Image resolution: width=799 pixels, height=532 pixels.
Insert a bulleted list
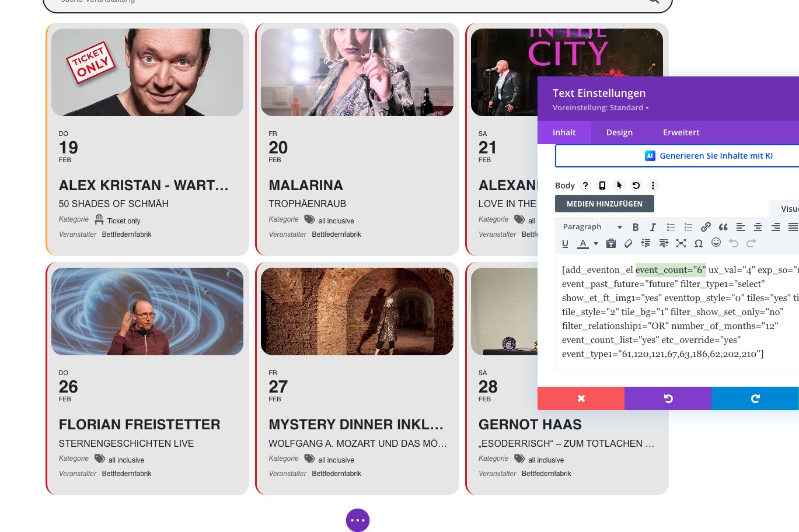coord(671,227)
